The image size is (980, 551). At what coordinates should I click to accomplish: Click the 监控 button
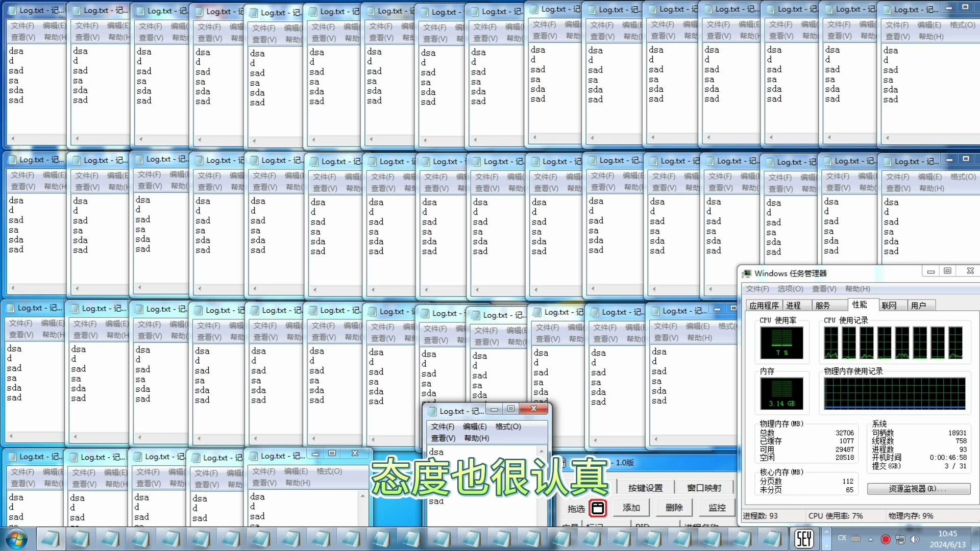(717, 508)
